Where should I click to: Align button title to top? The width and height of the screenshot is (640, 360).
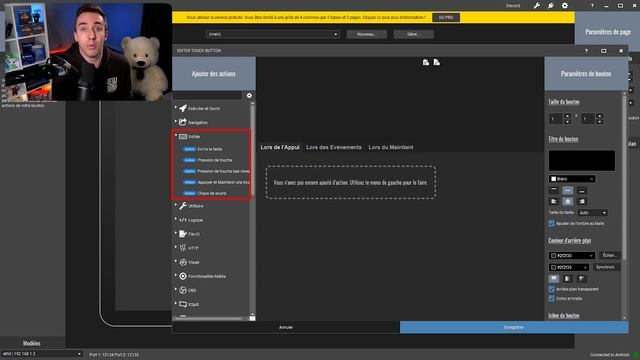pos(554,191)
